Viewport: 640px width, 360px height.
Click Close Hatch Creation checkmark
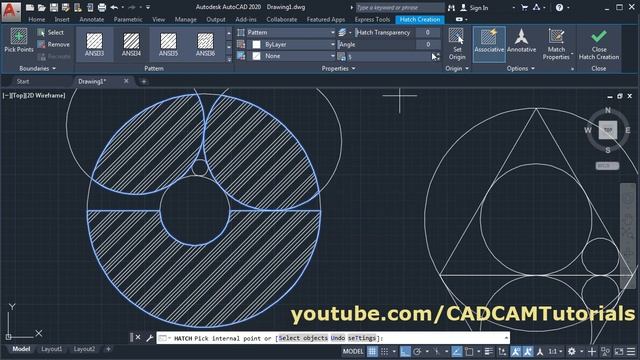(x=599, y=44)
